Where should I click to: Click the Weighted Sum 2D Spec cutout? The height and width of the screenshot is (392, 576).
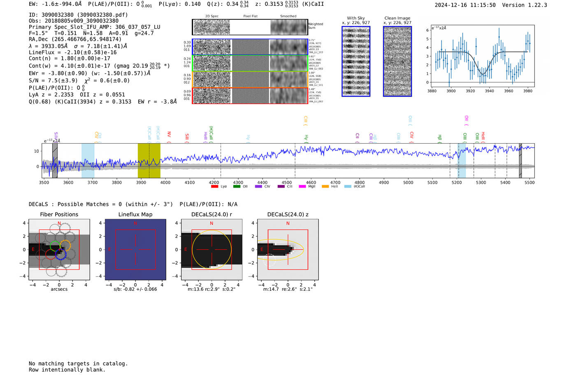pos(211,27)
